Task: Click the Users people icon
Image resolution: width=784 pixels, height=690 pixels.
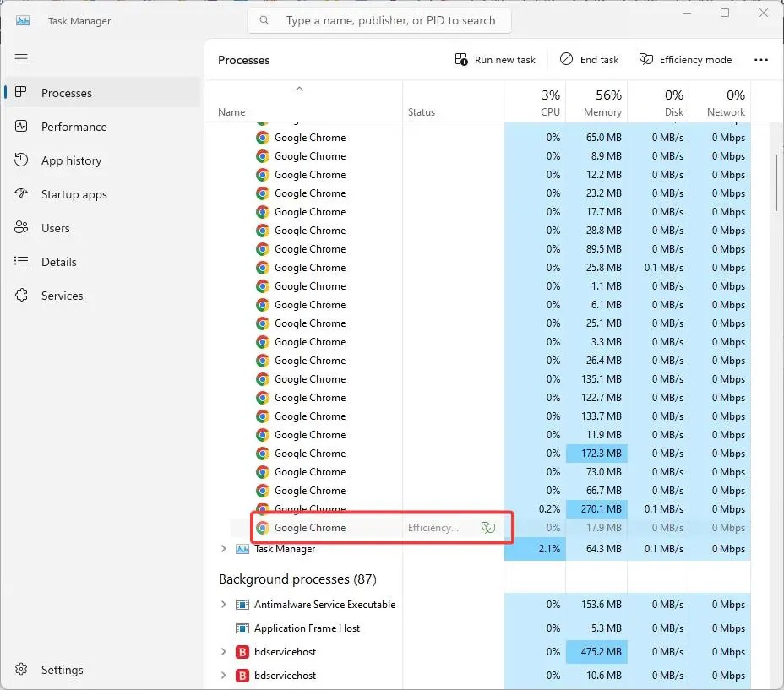Action: click(x=21, y=227)
